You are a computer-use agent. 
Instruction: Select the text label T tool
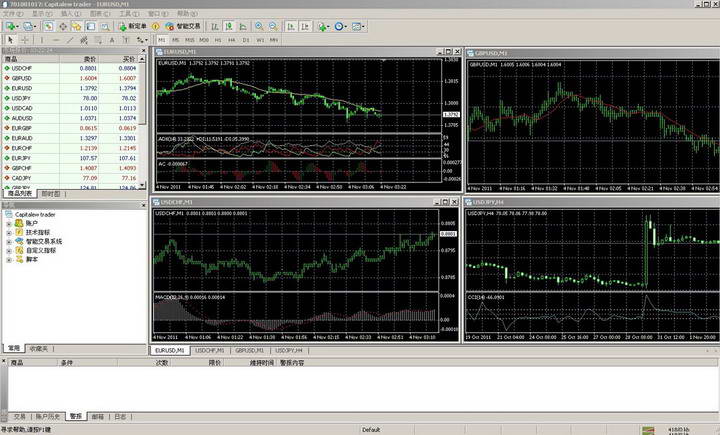point(126,40)
